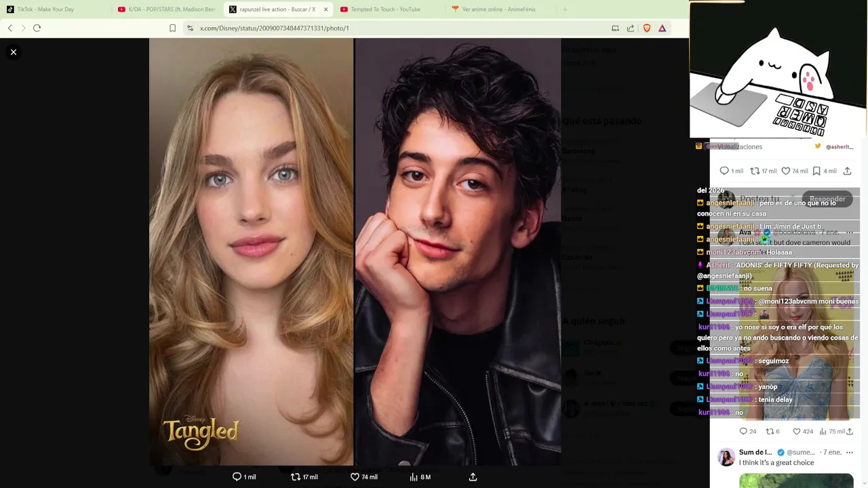
Task: Open more options on the Sum de l... reply
Action: (849, 452)
